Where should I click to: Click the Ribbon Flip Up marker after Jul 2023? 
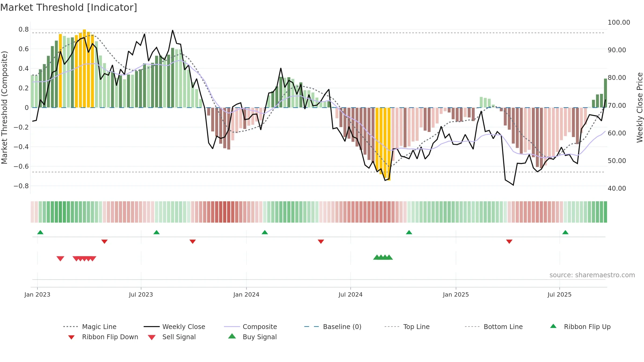(156, 232)
